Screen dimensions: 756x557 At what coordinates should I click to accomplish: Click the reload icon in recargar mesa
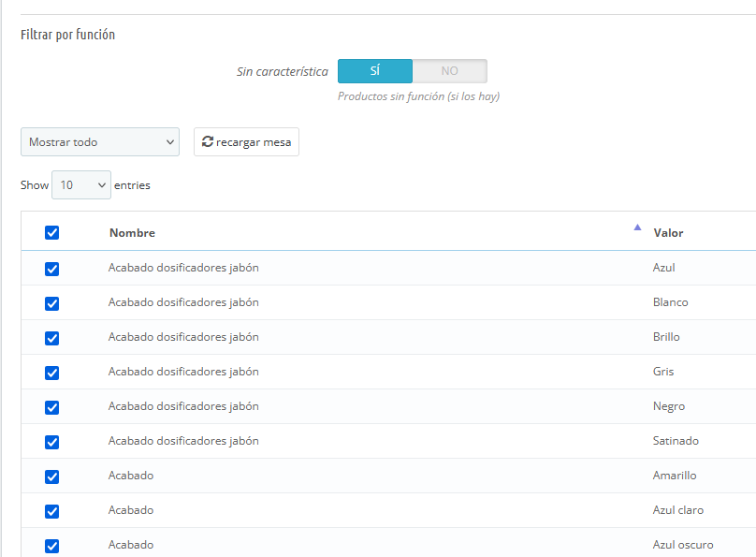[208, 142]
